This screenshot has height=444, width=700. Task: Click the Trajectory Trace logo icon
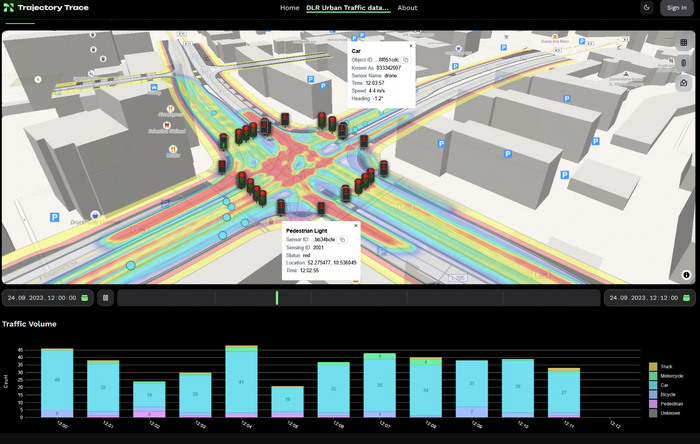pyautogui.click(x=9, y=8)
